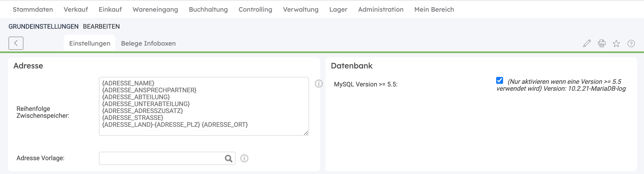Expand the Einkauf menu
The image size is (644, 174).
pos(110,10)
